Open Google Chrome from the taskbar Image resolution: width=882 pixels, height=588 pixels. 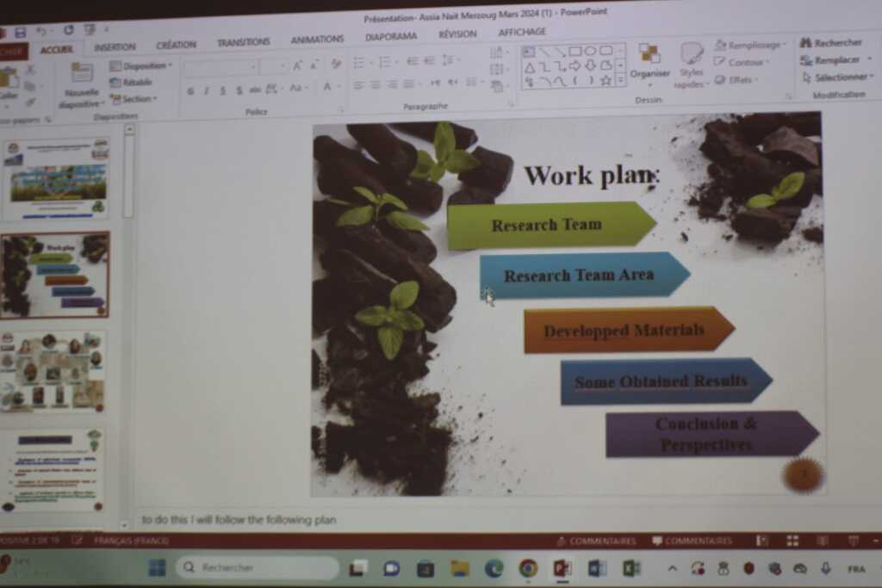[528, 568]
